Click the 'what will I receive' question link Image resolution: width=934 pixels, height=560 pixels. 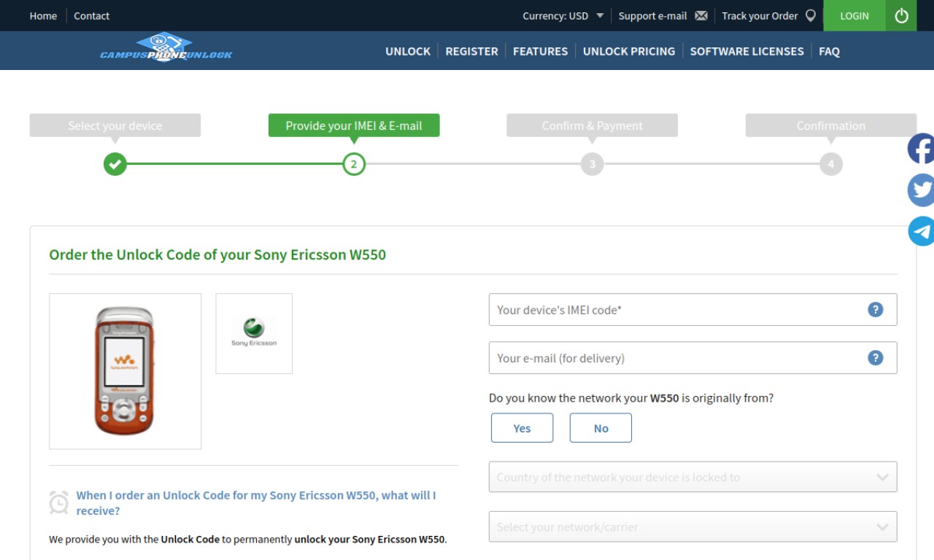(x=256, y=503)
